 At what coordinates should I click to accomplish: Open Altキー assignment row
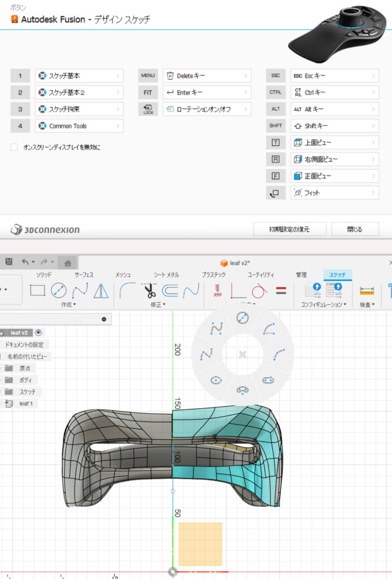tap(335, 109)
